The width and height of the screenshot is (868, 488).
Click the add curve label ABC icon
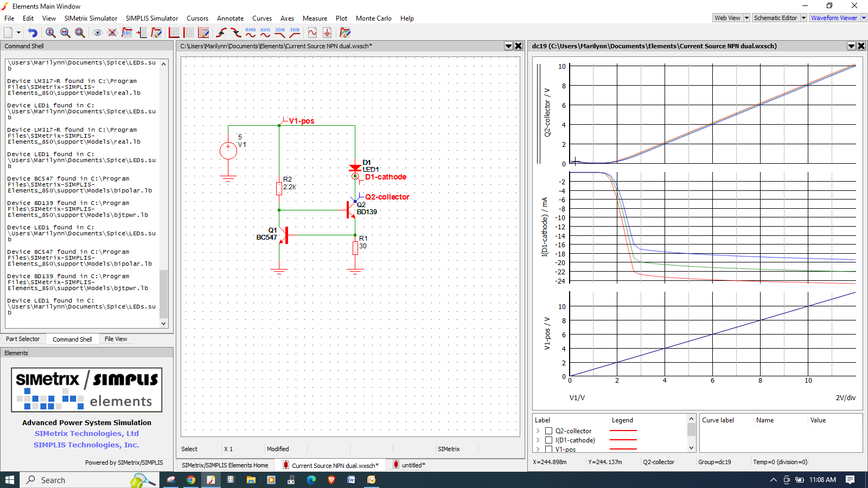pos(127,33)
